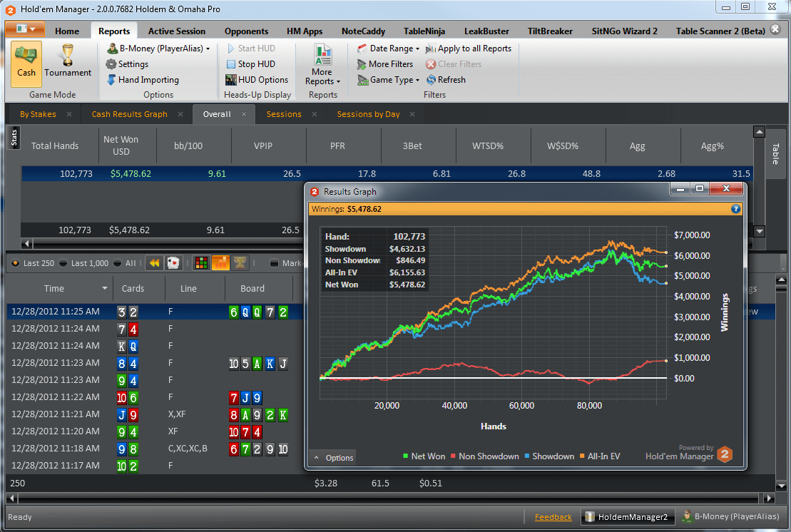Screen dimensions: 791x532
Task: Sort hands by the Time column header
Action: 54,289
